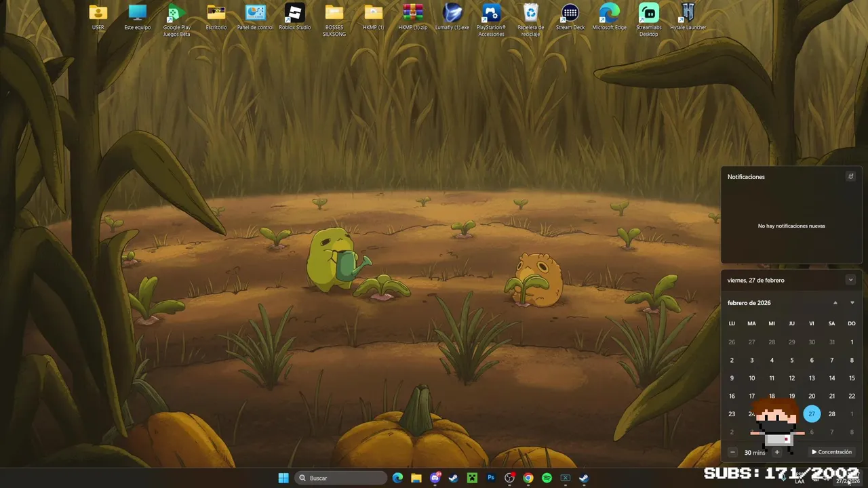Collapse the calendar with the chevron
868x488 pixels.
(x=850, y=280)
